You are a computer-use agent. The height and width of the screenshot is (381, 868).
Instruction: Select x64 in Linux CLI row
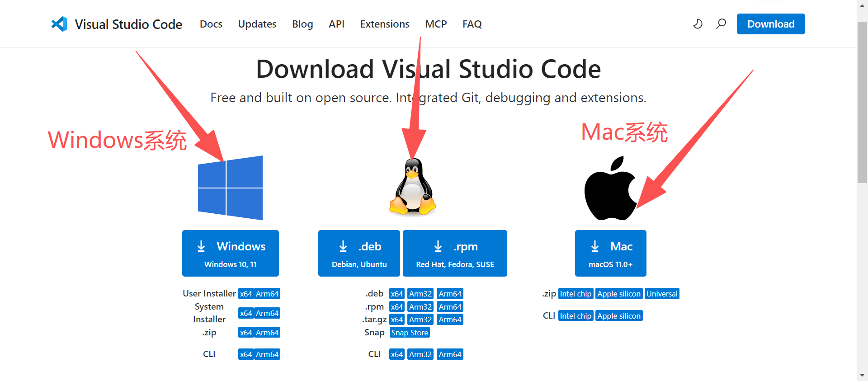(x=397, y=354)
